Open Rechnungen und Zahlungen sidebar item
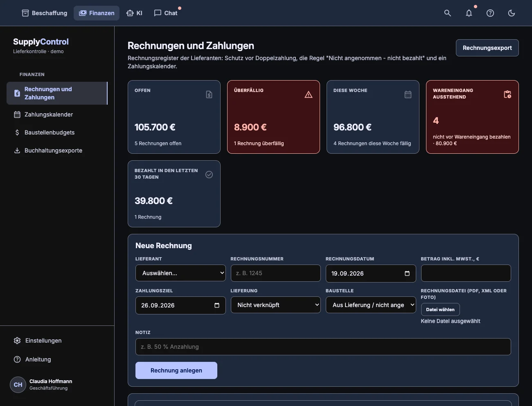This screenshot has width=532, height=406. 57,93
